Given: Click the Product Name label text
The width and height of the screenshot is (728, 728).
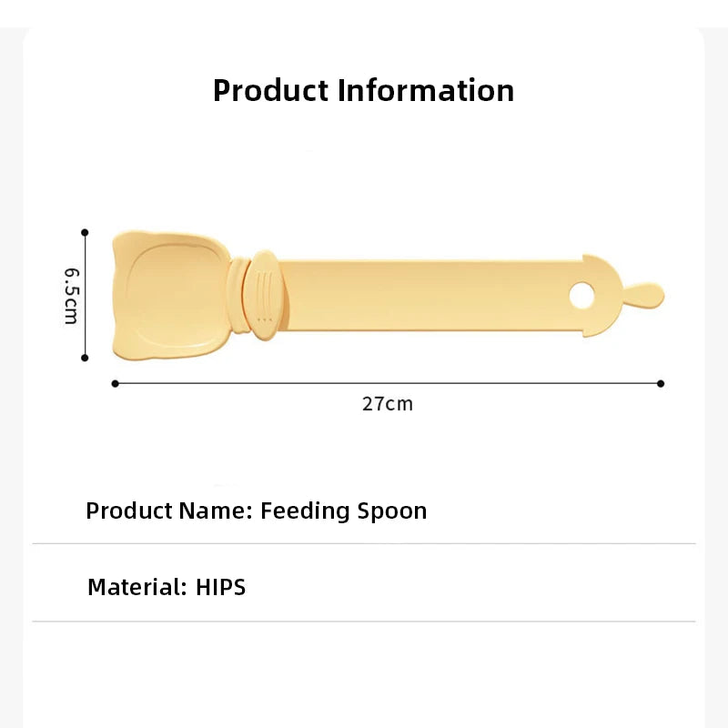Looking at the screenshot, I should point(168,511).
